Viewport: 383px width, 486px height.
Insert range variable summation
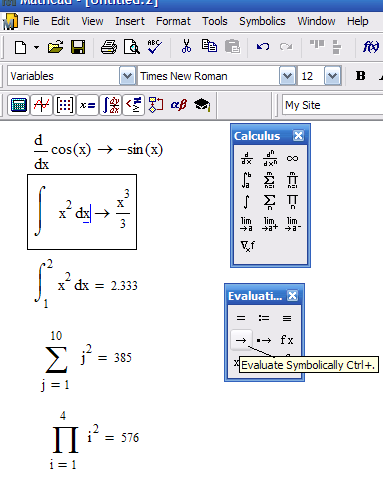click(269, 202)
